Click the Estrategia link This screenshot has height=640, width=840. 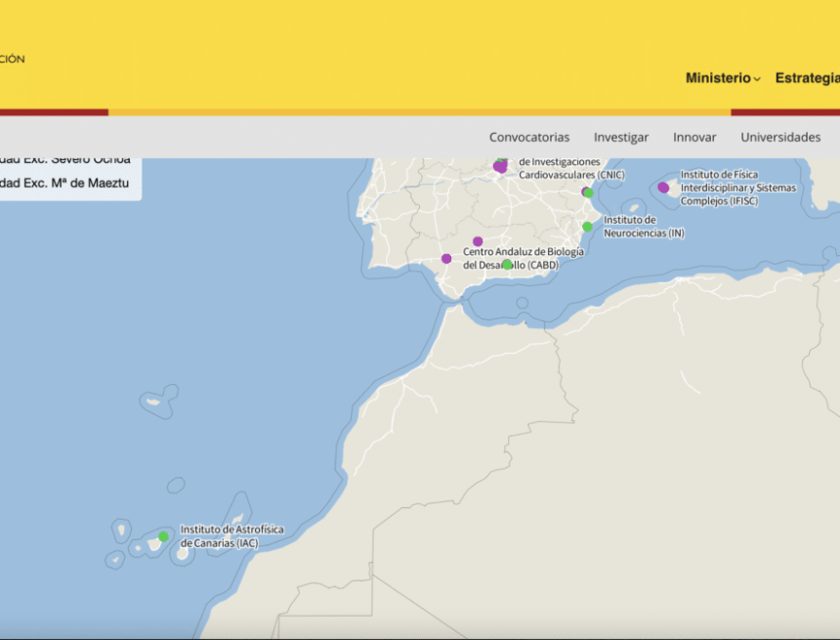[x=808, y=77]
